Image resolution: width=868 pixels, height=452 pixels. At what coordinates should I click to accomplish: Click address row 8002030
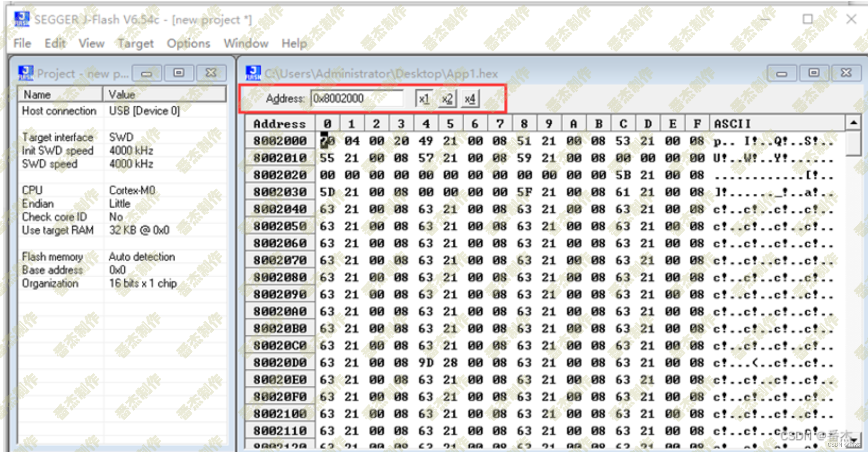(x=280, y=192)
